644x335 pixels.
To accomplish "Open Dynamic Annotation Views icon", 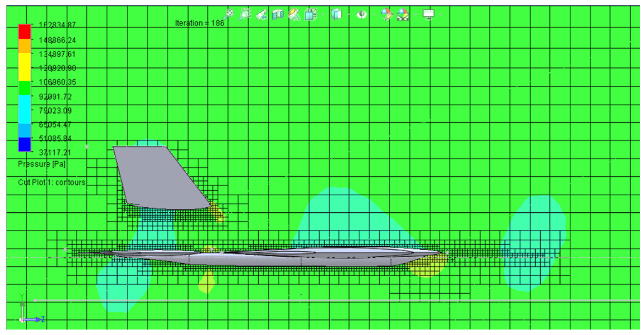I will [x=294, y=15].
